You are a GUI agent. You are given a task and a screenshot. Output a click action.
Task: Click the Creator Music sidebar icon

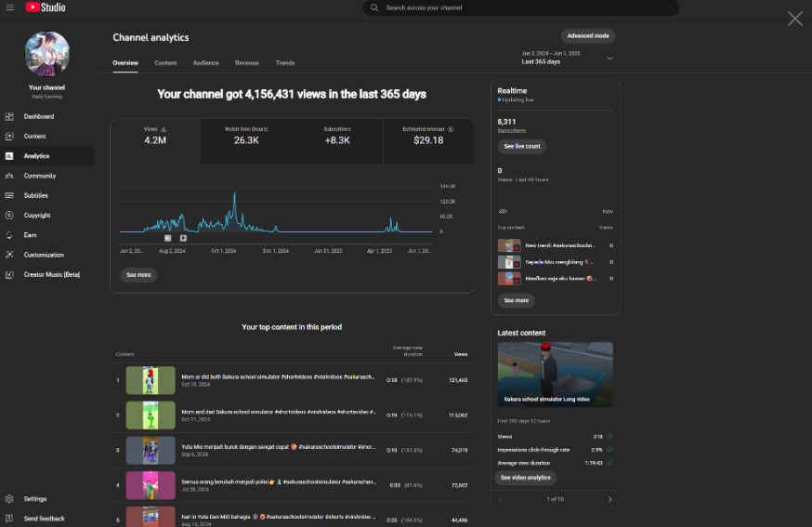[x=9, y=274]
